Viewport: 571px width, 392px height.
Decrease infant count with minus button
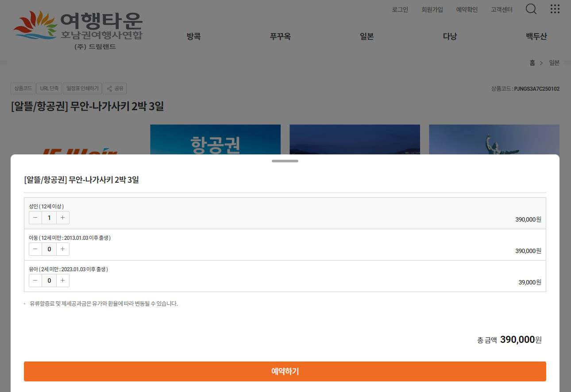coord(35,281)
